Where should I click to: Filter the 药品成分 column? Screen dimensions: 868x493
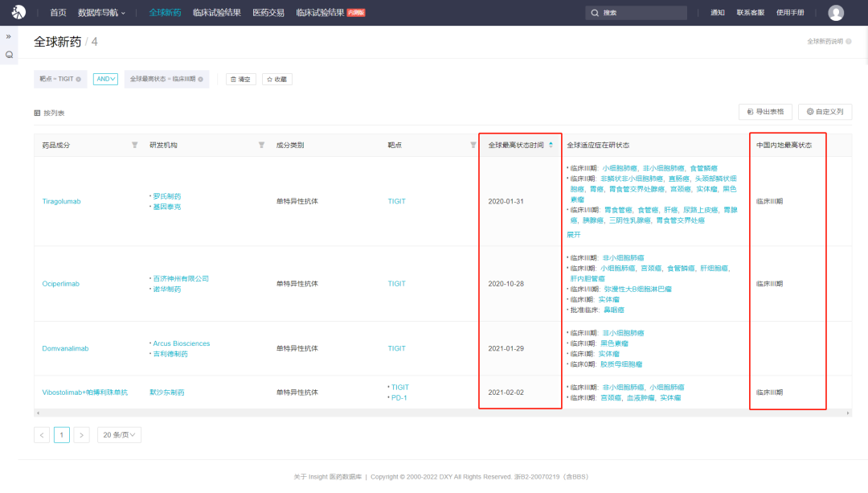click(134, 145)
